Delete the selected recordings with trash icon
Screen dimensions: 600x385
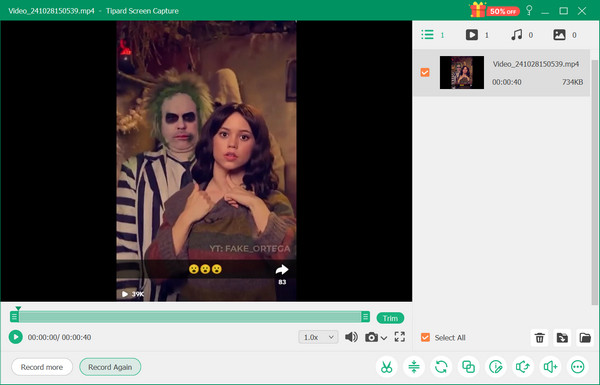540,338
